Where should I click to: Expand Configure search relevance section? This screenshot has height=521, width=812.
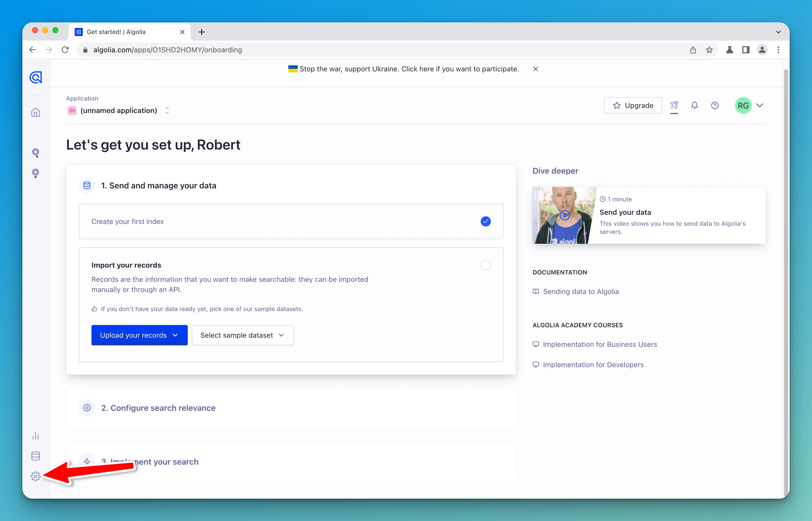pos(158,408)
